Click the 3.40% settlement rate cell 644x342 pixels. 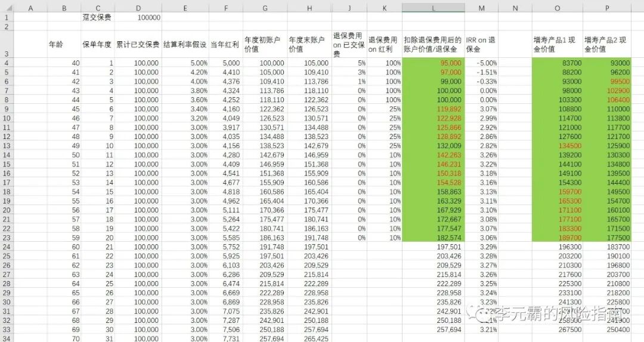pos(185,109)
